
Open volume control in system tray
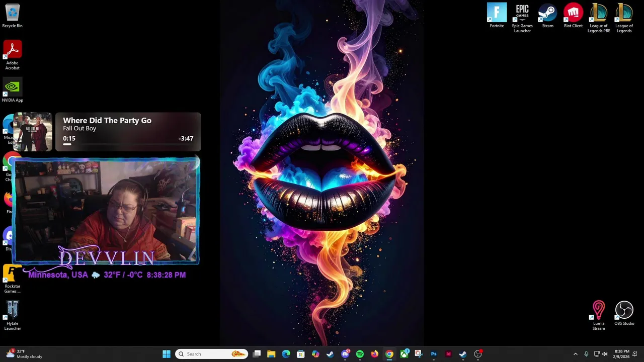pos(605,354)
